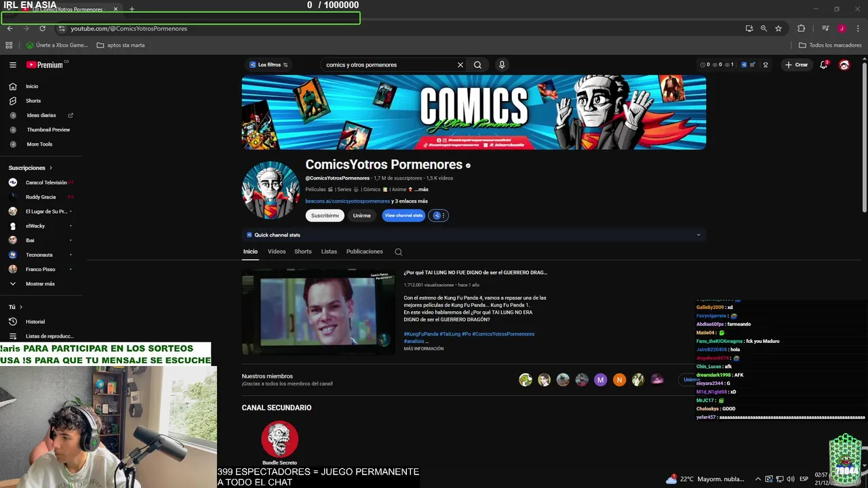This screenshot has width=868, height=488.
Task: Open Ruddy Gracia subscription
Action: tap(41, 197)
